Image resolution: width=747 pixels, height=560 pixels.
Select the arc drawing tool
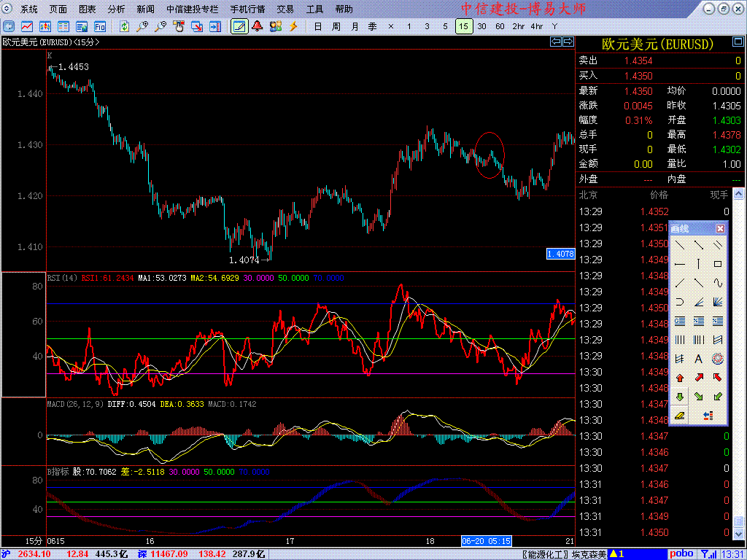tap(680, 302)
